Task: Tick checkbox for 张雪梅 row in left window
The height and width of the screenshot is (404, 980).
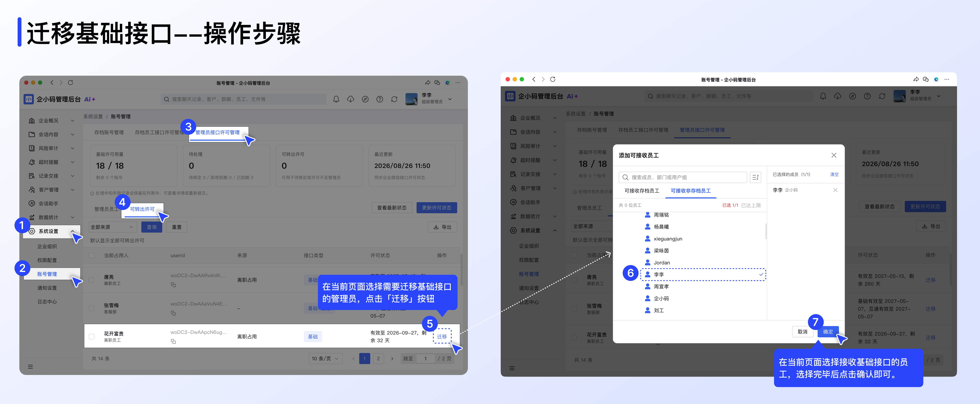Action: tap(92, 308)
